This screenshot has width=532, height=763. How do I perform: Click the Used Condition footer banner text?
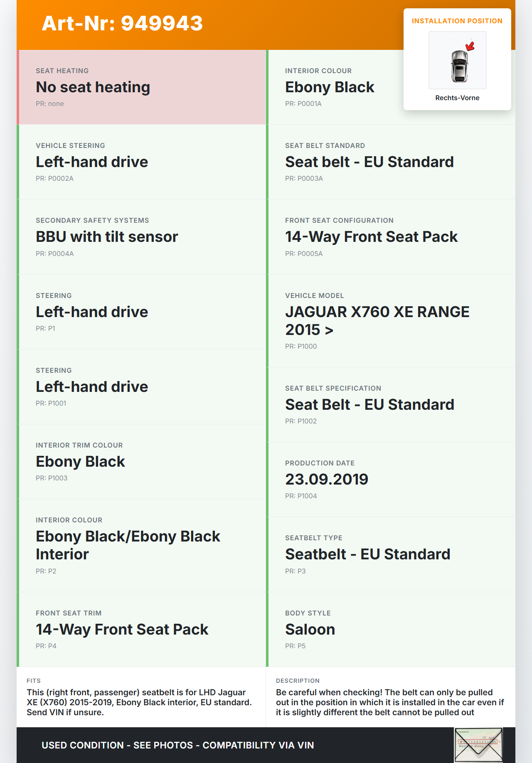click(x=177, y=745)
